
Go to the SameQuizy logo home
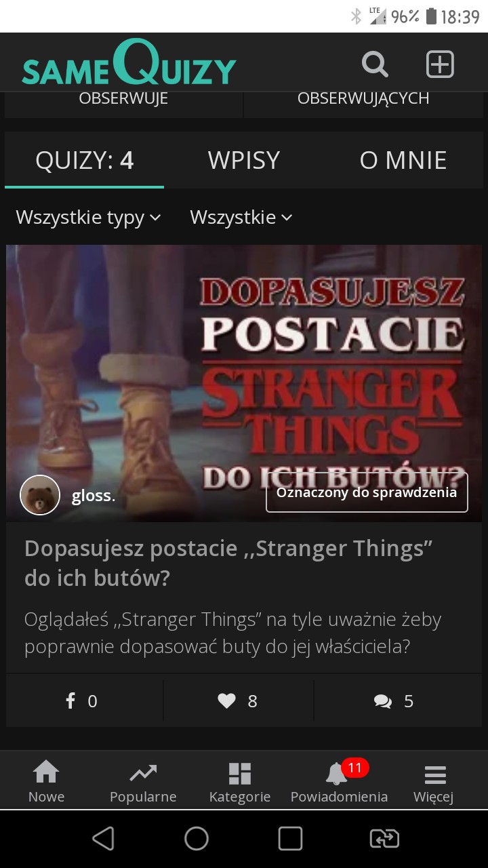129,64
